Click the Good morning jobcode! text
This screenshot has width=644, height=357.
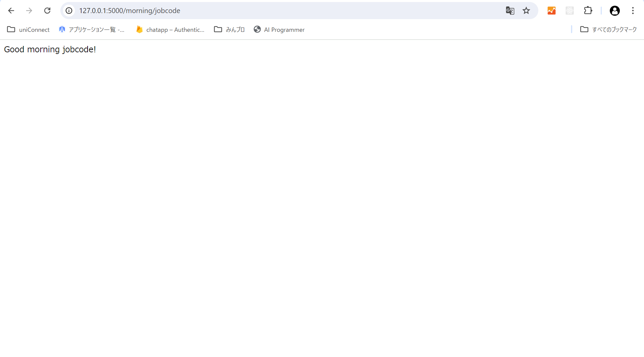50,50
